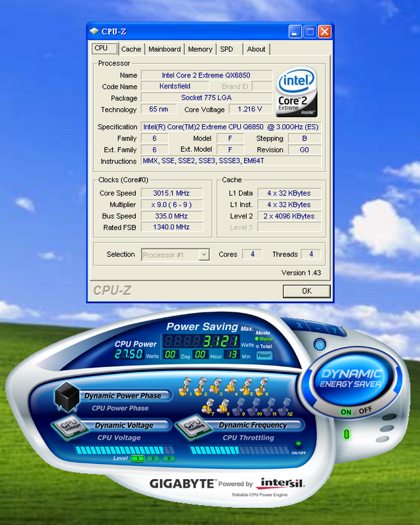Toggle the Dynamic Energy Saver ON/OFF button
Image resolution: width=420 pixels, height=525 pixels.
coord(356,411)
